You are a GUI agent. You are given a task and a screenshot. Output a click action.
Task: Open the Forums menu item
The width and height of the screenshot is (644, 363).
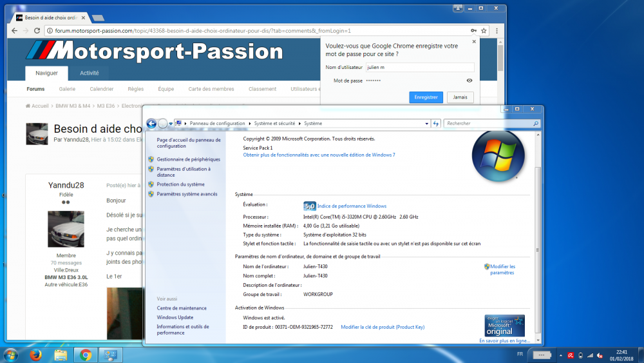tap(35, 89)
